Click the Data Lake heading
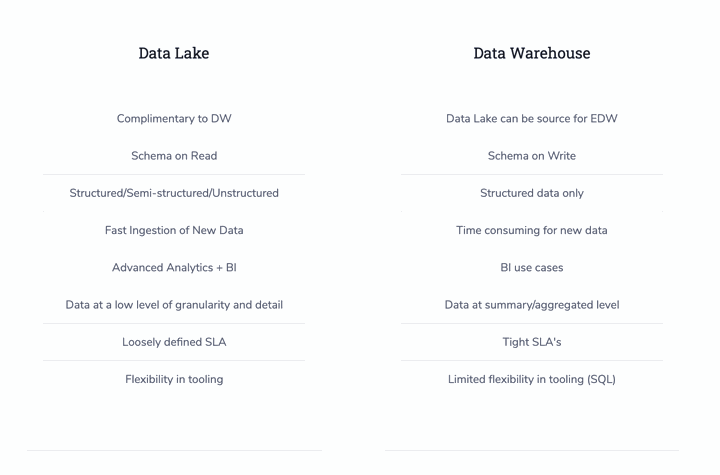The image size is (720, 475). tap(174, 53)
